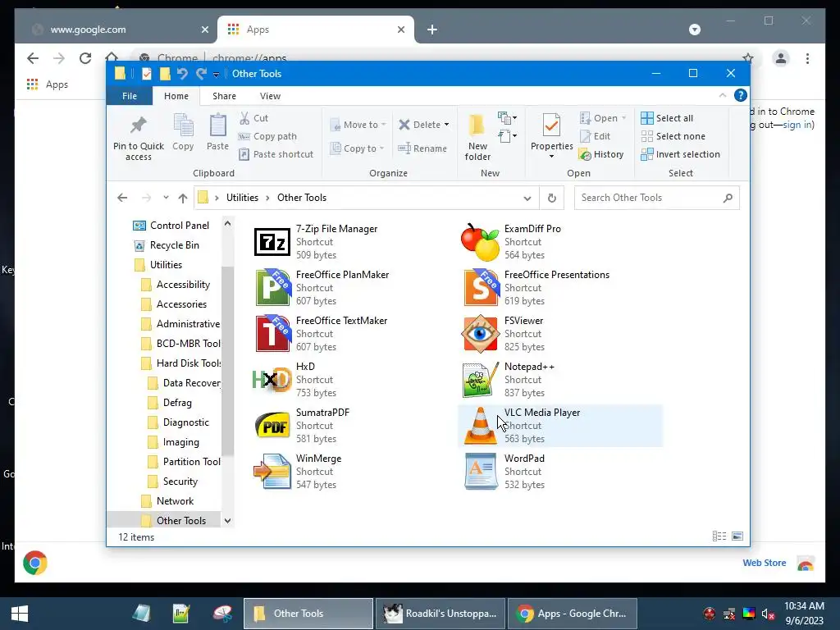
Task: Open recent locations dropdown arrow
Action: pyautogui.click(x=166, y=198)
